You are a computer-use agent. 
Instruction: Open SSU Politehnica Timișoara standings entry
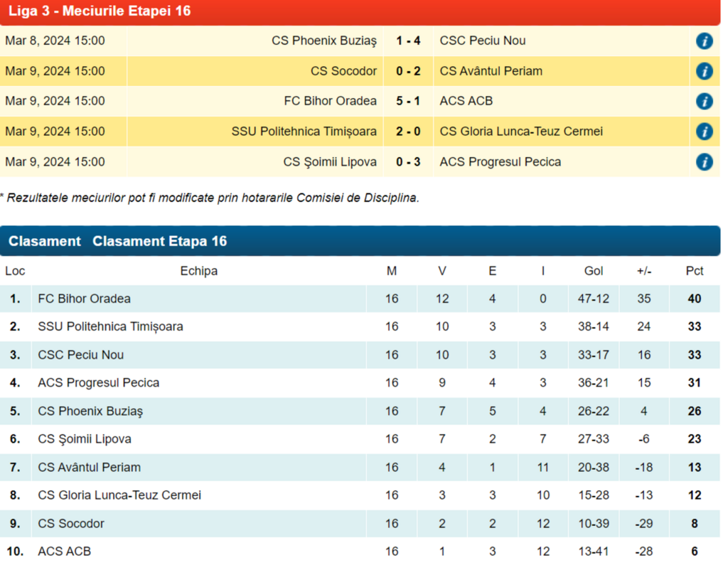coord(110,327)
